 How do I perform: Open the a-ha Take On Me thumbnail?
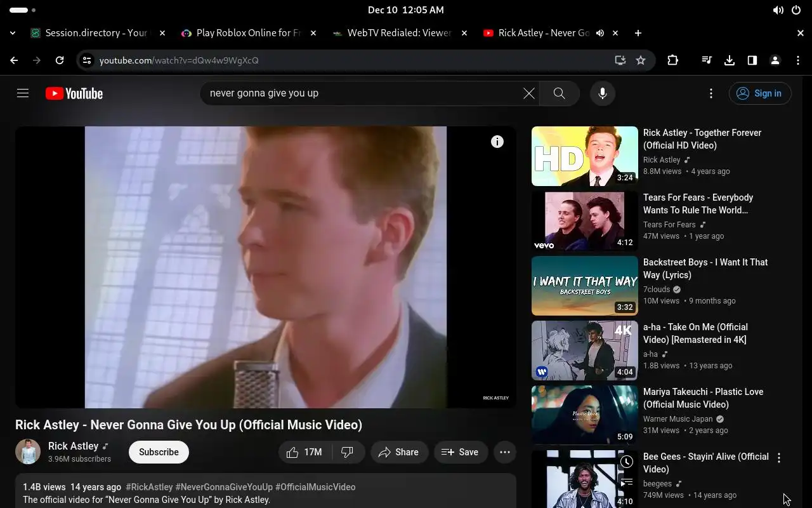pos(585,351)
